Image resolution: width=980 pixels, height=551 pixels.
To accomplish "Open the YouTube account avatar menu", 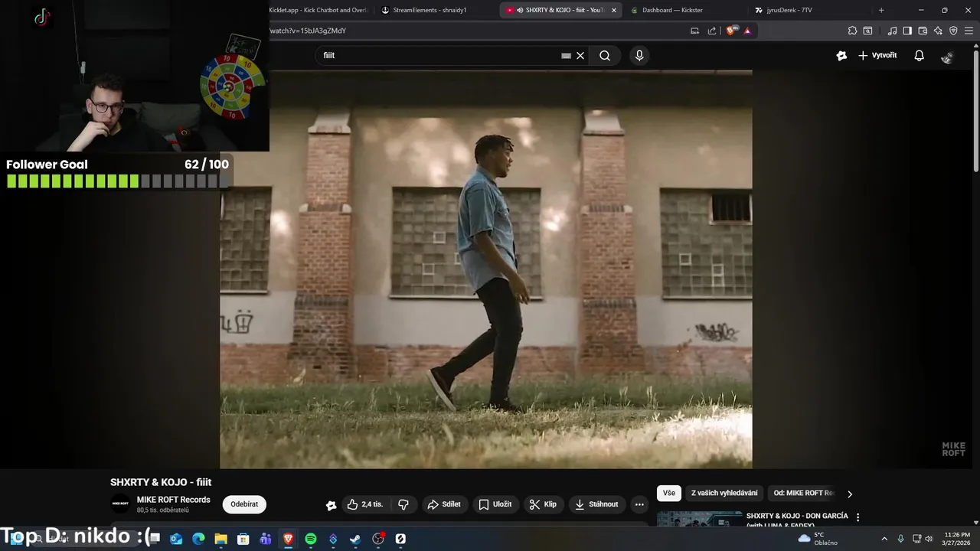I will pyautogui.click(x=947, y=56).
